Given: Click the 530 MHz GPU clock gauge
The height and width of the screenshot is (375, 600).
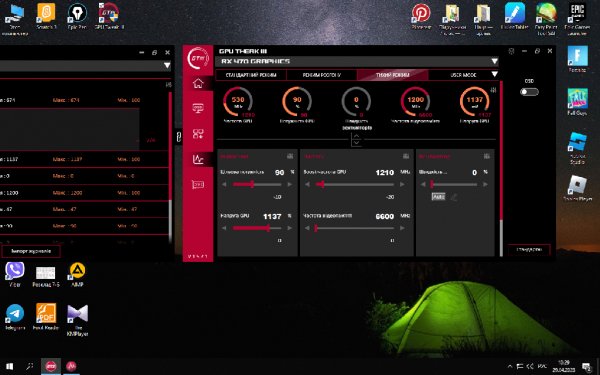Looking at the screenshot, I should [238, 102].
